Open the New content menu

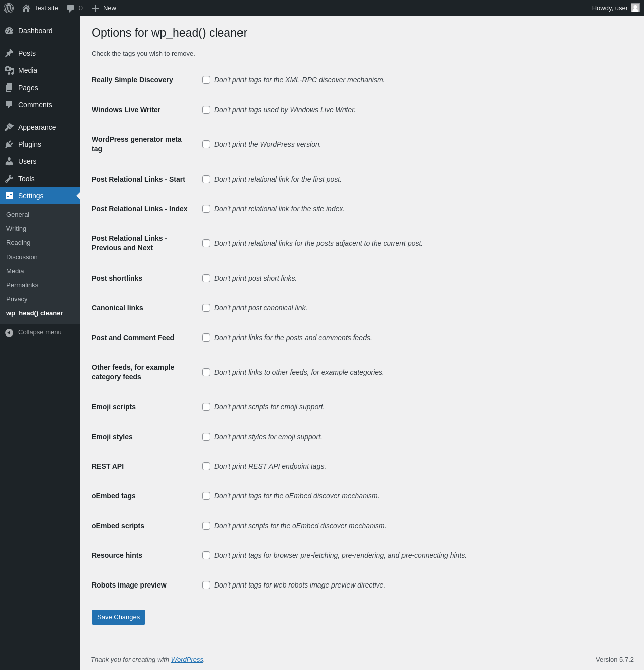(x=104, y=8)
